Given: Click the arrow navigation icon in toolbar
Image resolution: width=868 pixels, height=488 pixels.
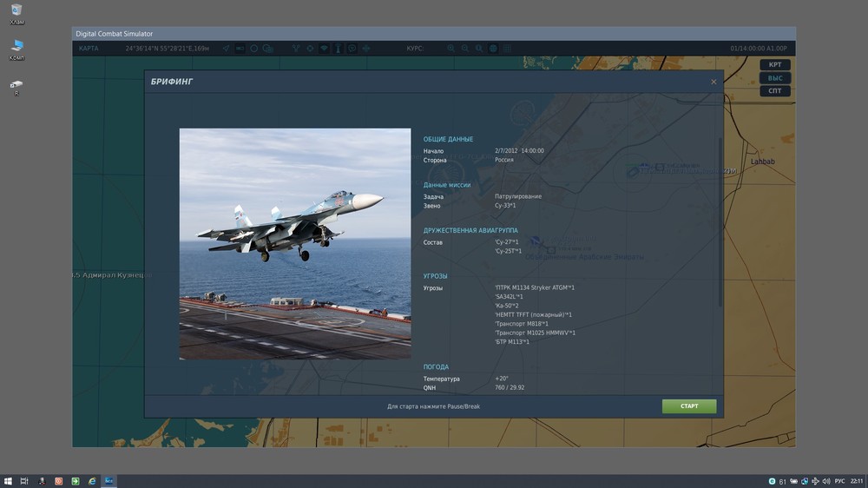Looking at the screenshot, I should [227, 49].
